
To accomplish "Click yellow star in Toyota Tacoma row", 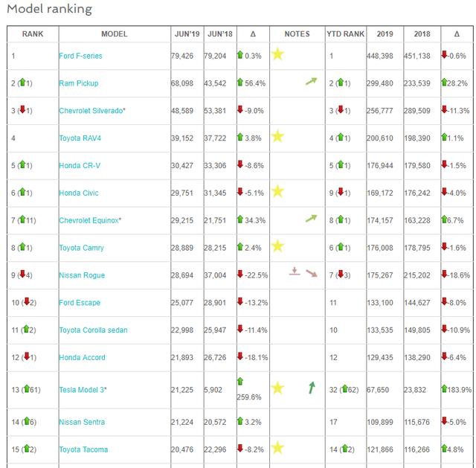I will click(x=277, y=448).
